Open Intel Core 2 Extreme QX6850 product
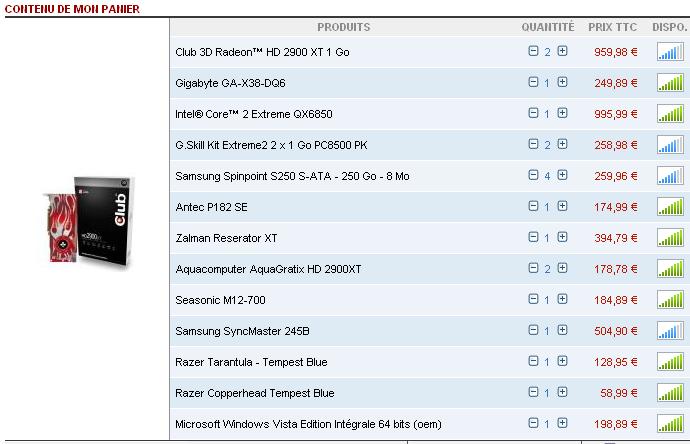The image size is (690, 444). pyautogui.click(x=254, y=114)
